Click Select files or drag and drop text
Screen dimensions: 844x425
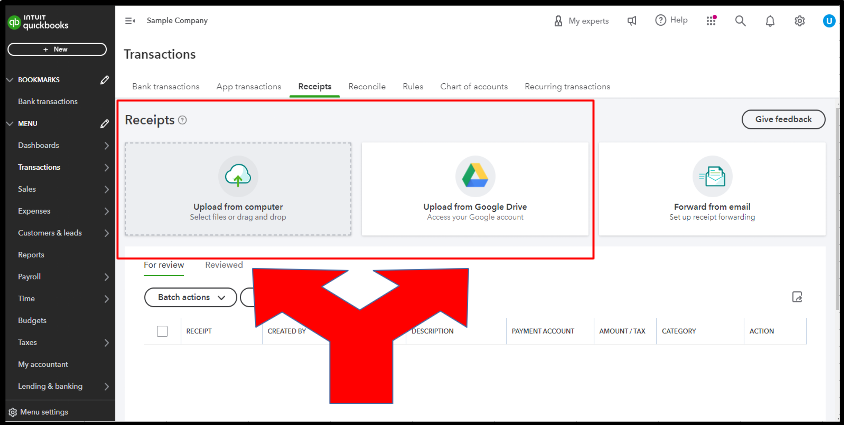click(238, 217)
